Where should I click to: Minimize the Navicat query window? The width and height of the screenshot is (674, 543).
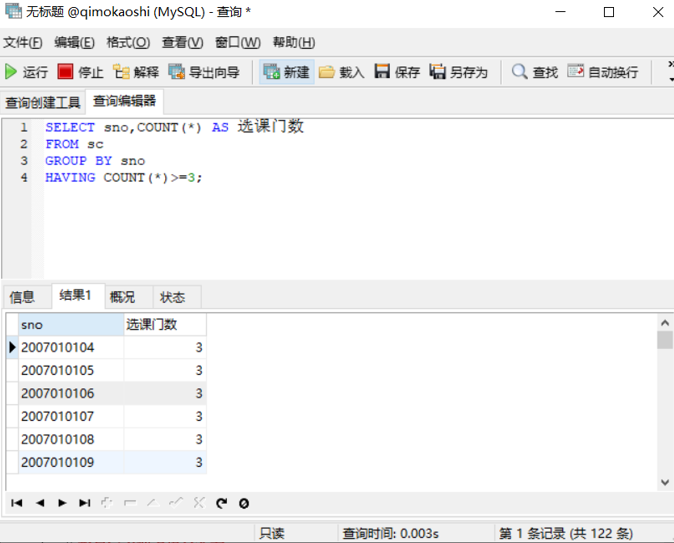[560, 12]
